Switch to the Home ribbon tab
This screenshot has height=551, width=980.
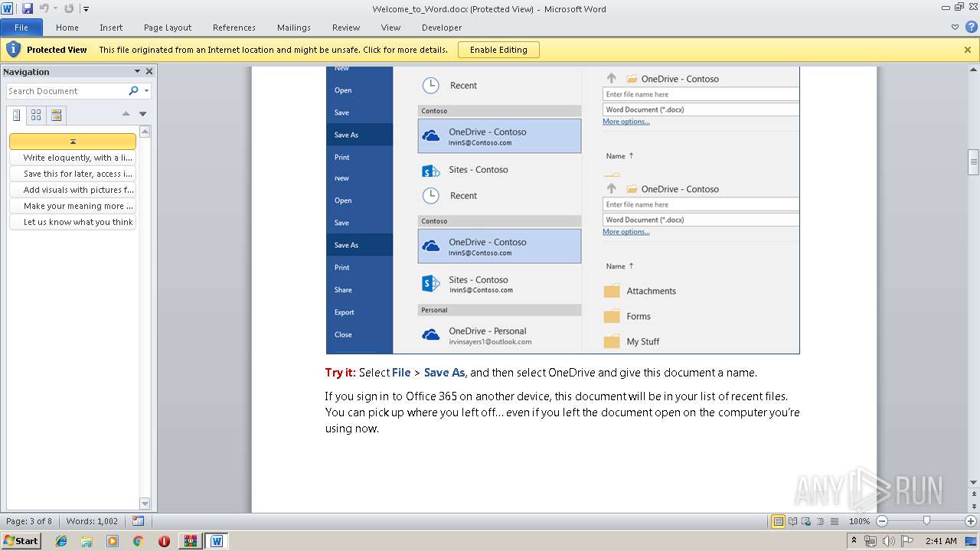[x=67, y=28]
